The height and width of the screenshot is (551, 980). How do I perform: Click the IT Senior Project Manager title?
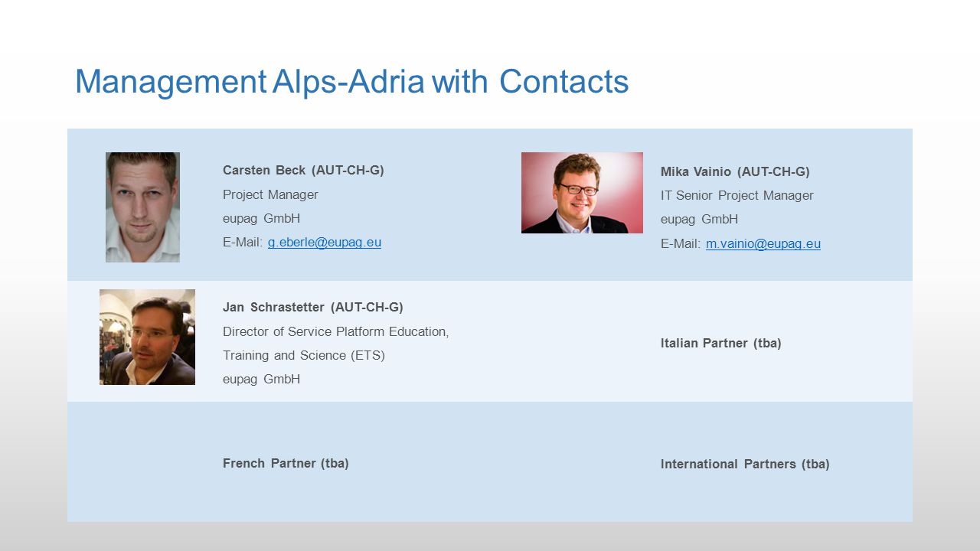point(737,195)
